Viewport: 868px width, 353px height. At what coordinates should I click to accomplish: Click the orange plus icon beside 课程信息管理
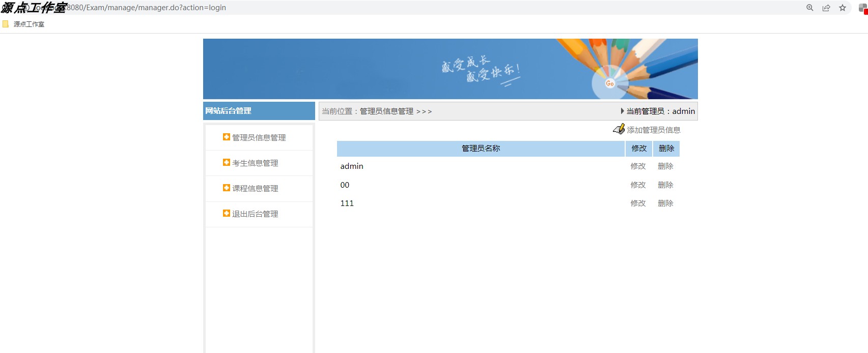pyautogui.click(x=227, y=188)
